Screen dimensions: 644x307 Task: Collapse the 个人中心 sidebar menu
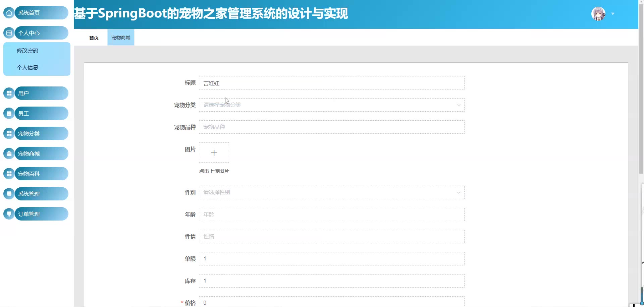coord(42,33)
